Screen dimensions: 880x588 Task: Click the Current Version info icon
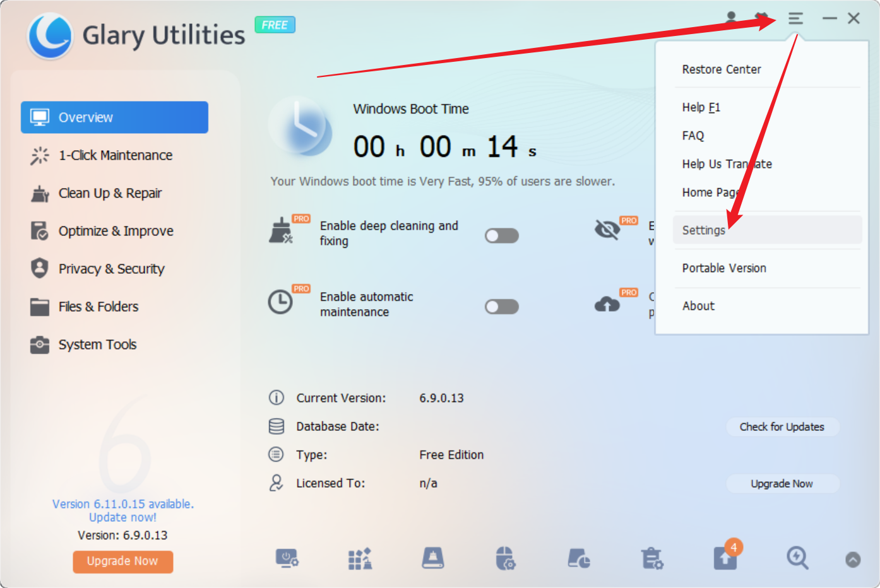coord(276,397)
